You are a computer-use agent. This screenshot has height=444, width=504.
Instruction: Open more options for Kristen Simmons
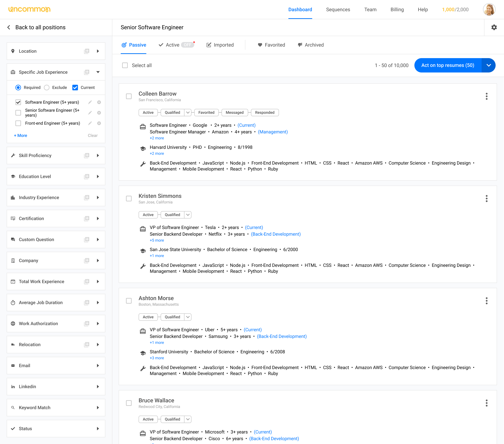(x=486, y=199)
